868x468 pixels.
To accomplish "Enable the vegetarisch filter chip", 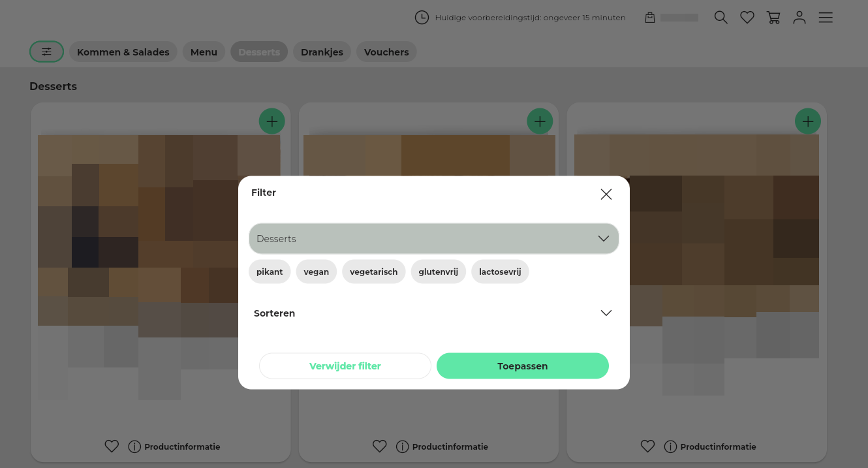I will pos(373,272).
